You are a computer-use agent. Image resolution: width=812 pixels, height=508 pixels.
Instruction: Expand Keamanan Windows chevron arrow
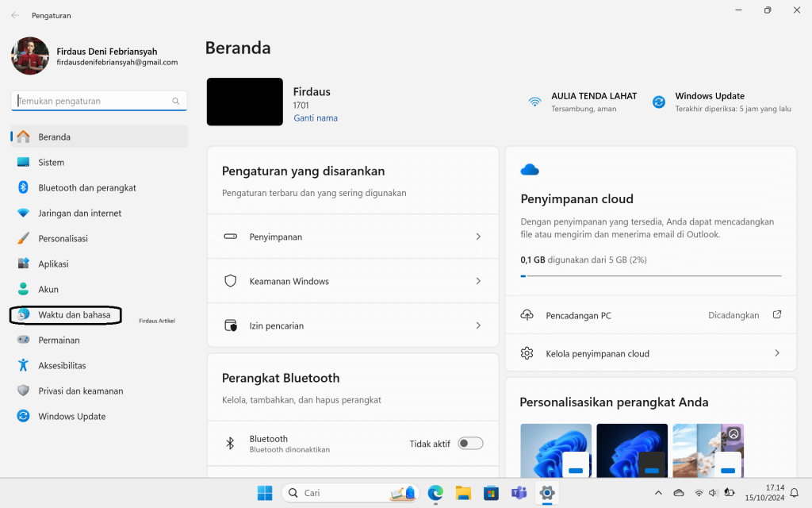coord(478,281)
